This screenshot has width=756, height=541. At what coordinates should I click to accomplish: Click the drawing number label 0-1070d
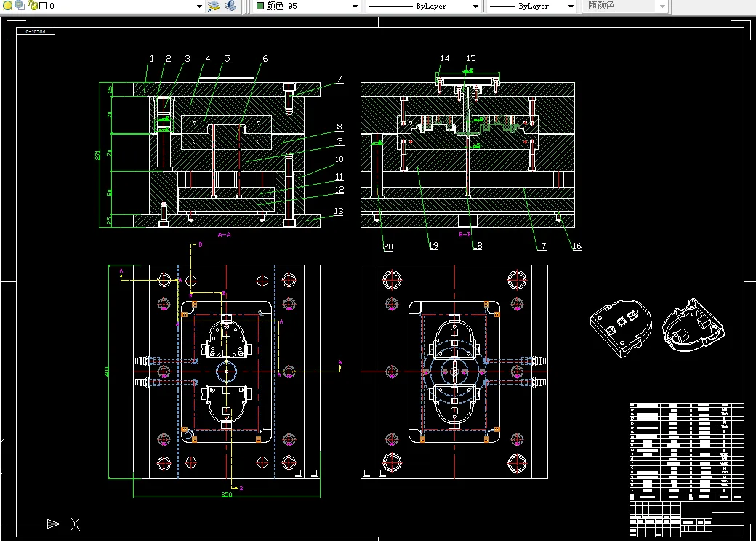point(36,31)
